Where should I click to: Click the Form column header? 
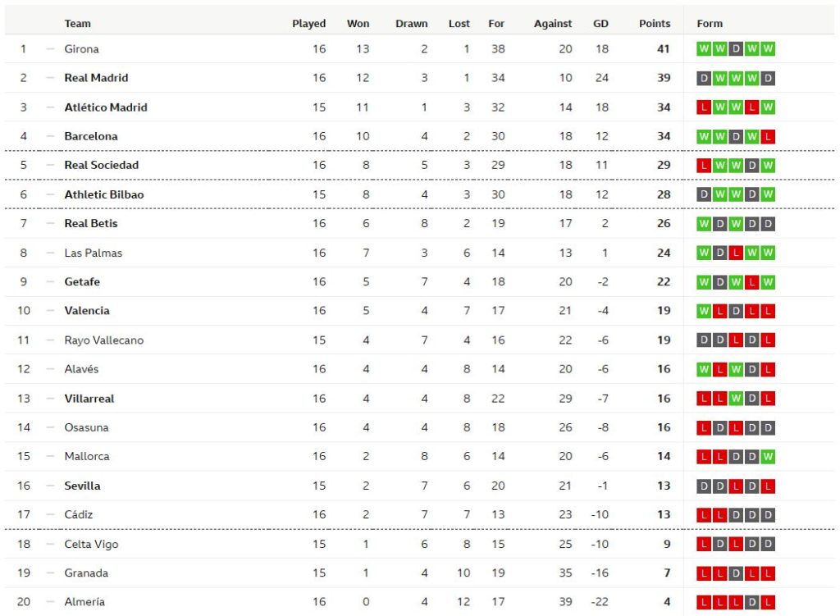(x=710, y=24)
